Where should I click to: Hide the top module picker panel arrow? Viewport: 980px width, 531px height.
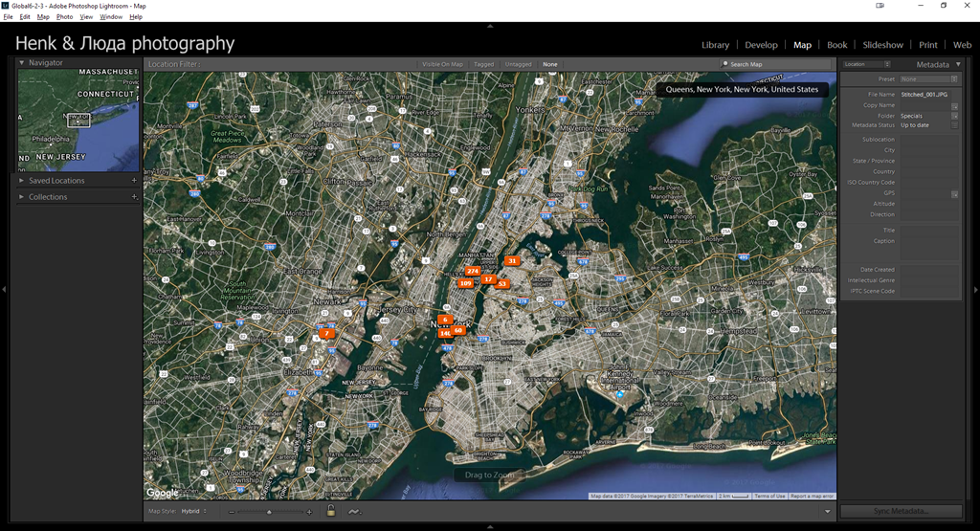point(490,26)
